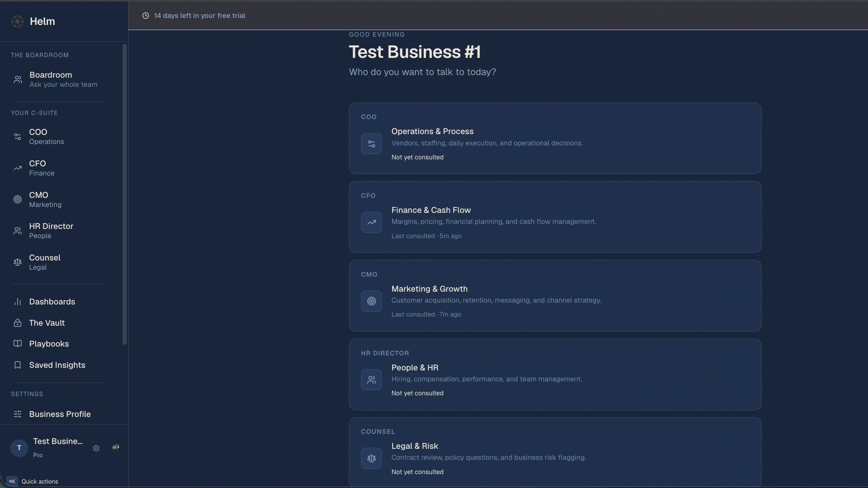
Task: Open Playbooks via the book icon
Action: tap(18, 344)
